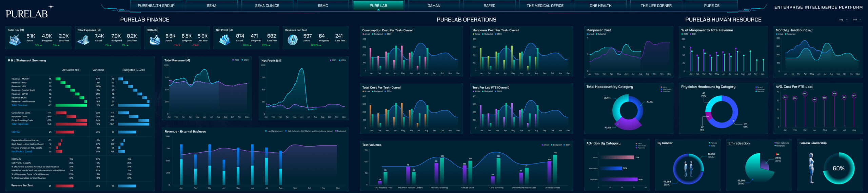Click the Total Expenses bar chart icon
This screenshot has width=868, height=193.
pos(83,40)
